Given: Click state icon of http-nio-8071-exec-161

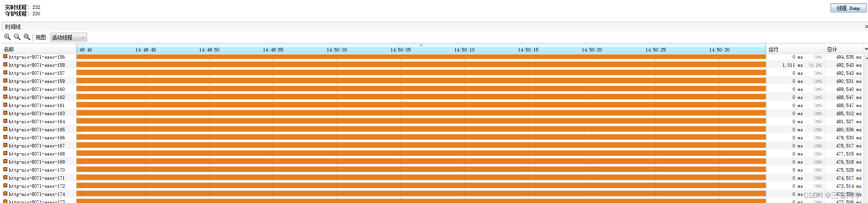Looking at the screenshot, I should pyautogui.click(x=6, y=105).
